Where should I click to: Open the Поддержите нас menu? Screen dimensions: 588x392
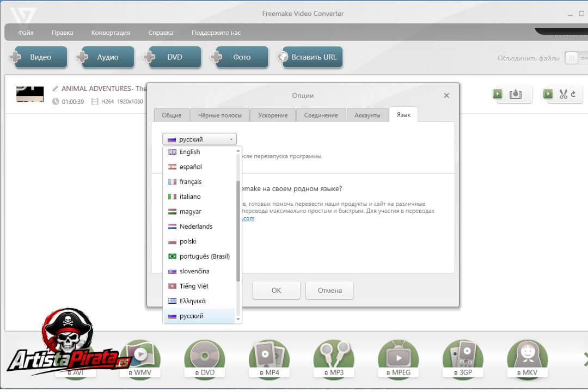pyautogui.click(x=216, y=33)
